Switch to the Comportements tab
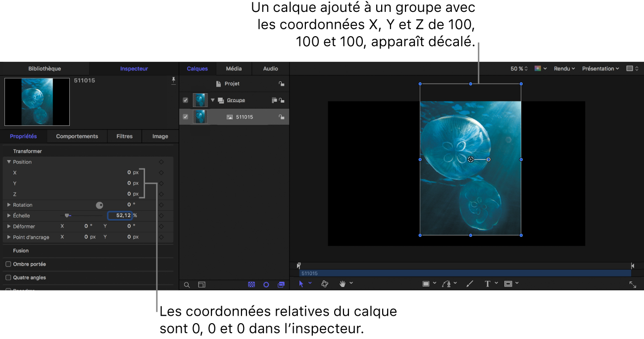This screenshot has height=339, width=644. [77, 136]
